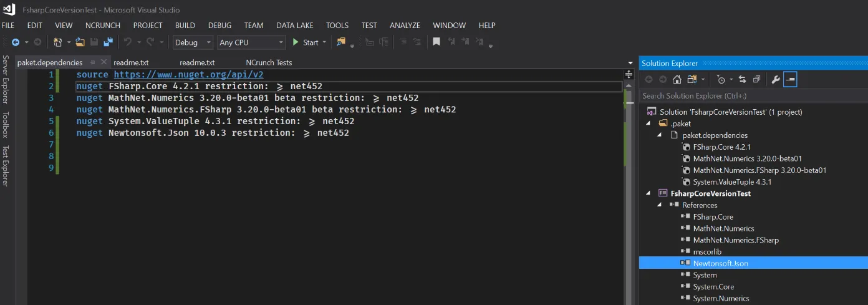Click the Save toolbar icon

(94, 42)
